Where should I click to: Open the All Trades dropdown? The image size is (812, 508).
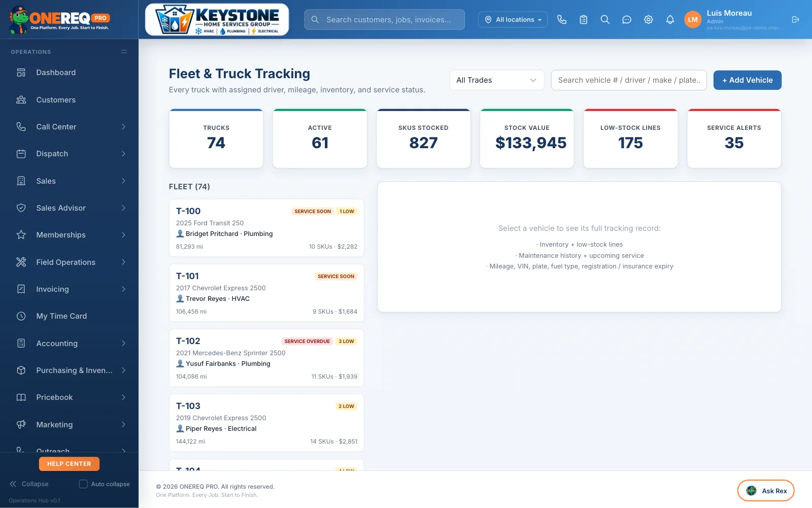[496, 80]
